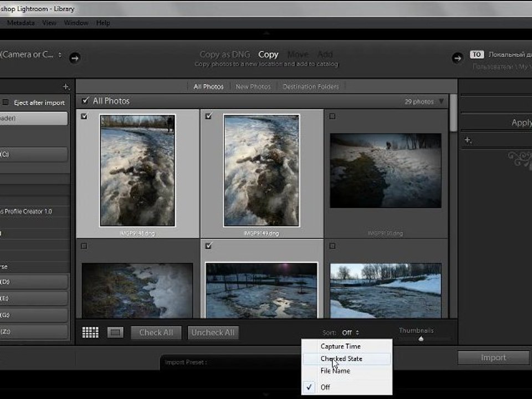532x399 pixels.
Task: Click the Check All button
Action: [x=156, y=332]
